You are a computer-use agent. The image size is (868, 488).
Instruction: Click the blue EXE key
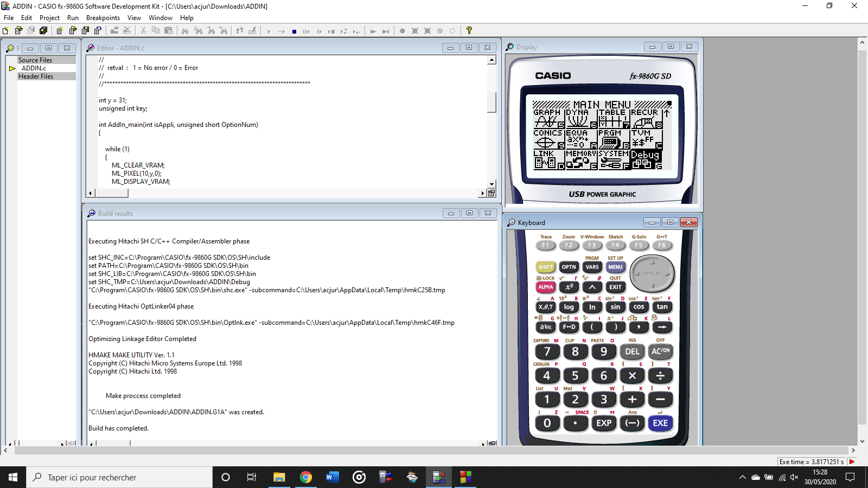tap(660, 423)
